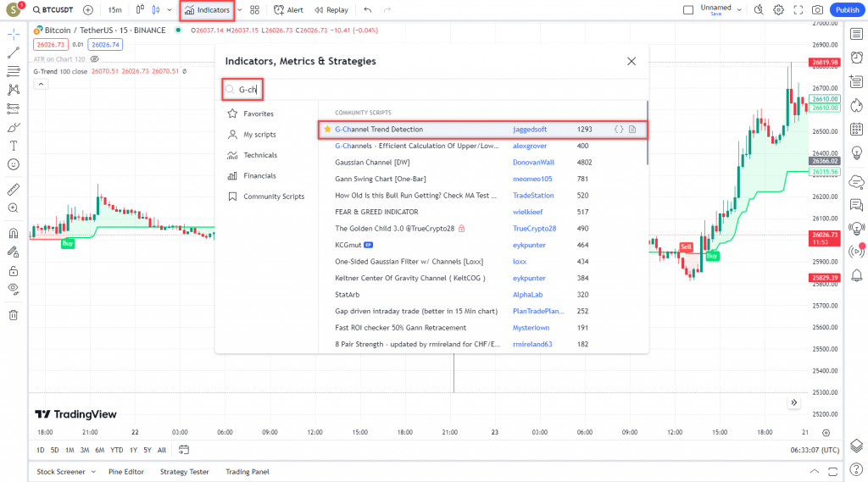Click the Publish button
Viewport: 868px width, 482px height.
click(848, 10)
